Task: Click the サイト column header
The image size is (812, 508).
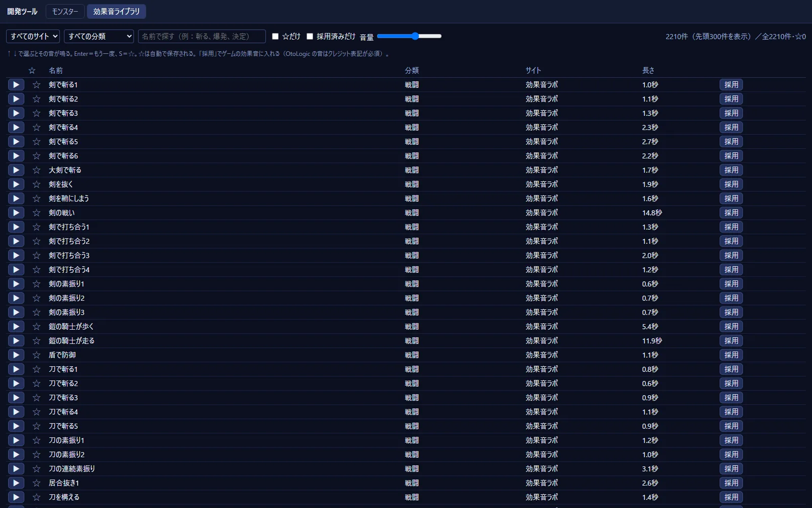Action: (x=533, y=71)
